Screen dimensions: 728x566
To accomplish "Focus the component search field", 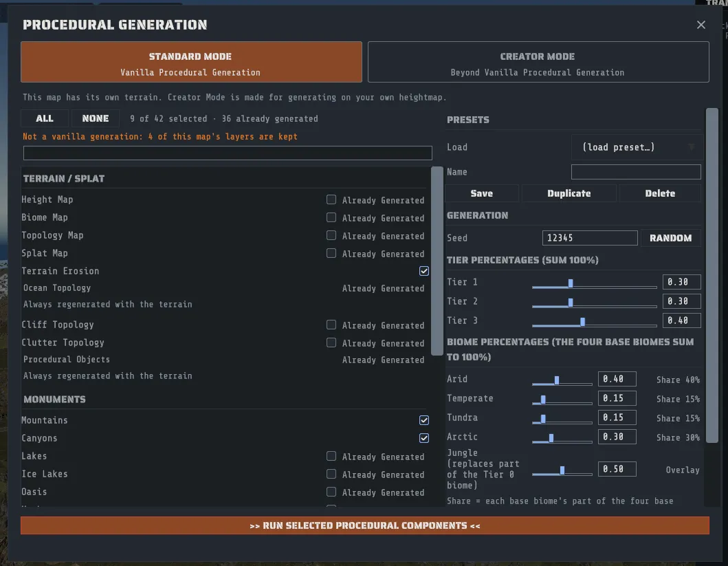I will [x=228, y=153].
